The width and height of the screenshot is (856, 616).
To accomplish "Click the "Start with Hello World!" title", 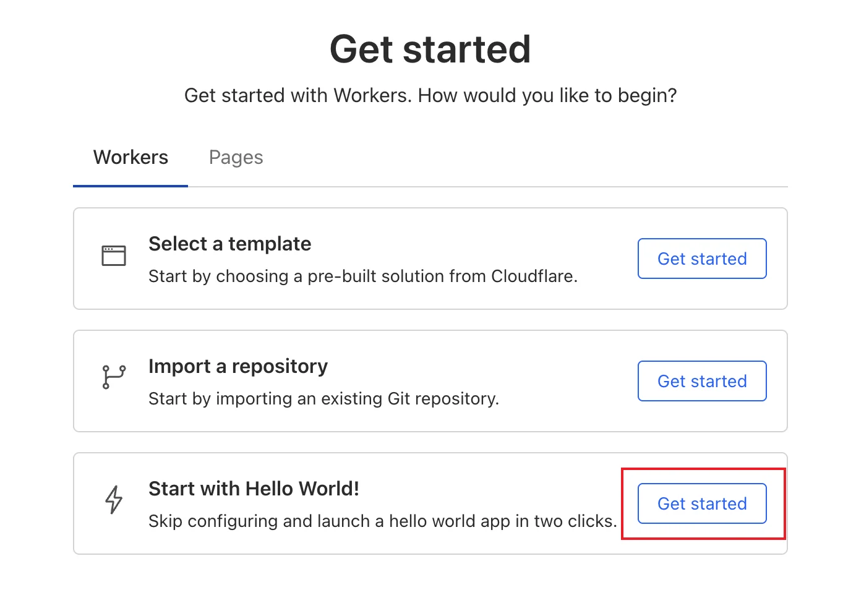I will pyautogui.click(x=254, y=489).
